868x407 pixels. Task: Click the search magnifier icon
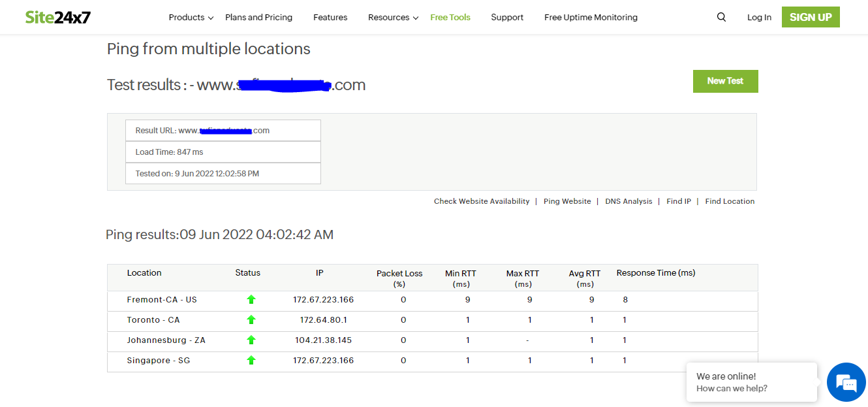click(x=721, y=18)
